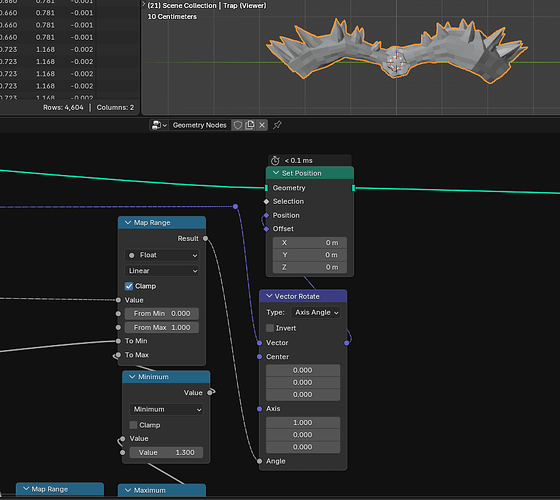This screenshot has height=500, width=560.
Task: Click the Vector Rotate Vector input socket
Action: pyautogui.click(x=260, y=343)
